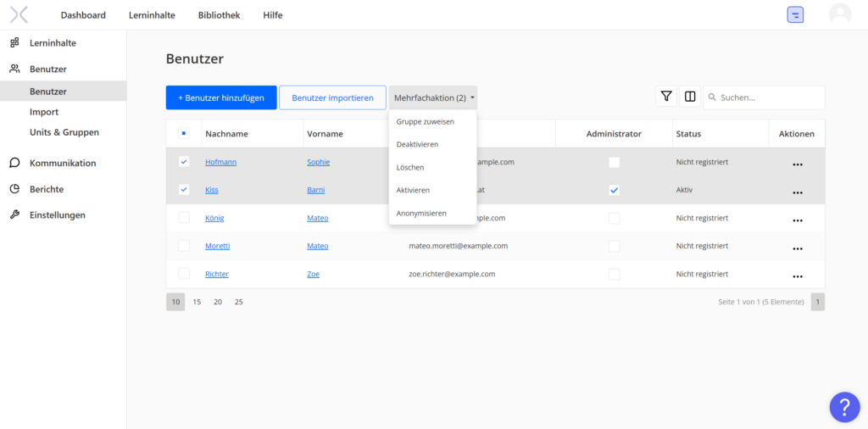
Task: Go to page 1 in the pager
Action: pos(818,302)
